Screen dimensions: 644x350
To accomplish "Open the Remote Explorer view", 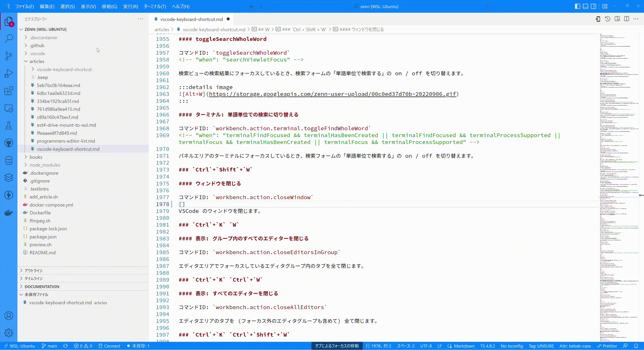I will pyautogui.click(x=9, y=108).
